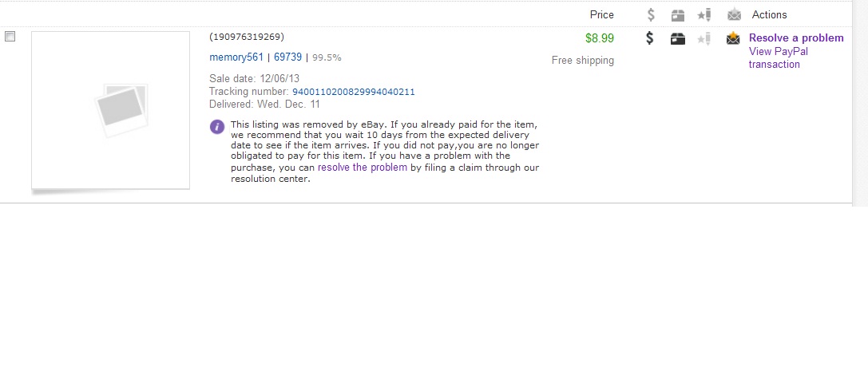Click the Actions column header
868x367 pixels.
[x=769, y=14]
